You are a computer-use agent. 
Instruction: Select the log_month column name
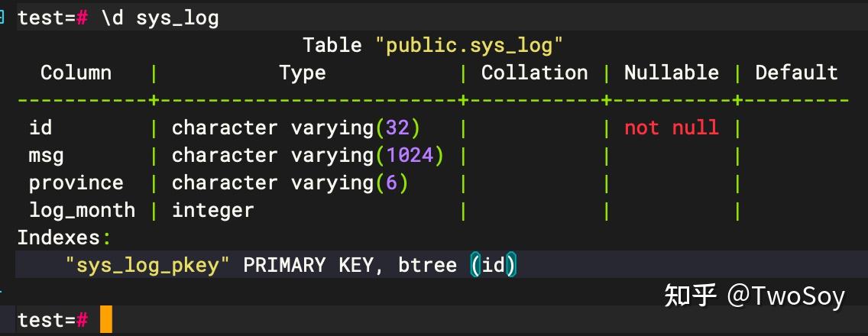[x=82, y=210]
